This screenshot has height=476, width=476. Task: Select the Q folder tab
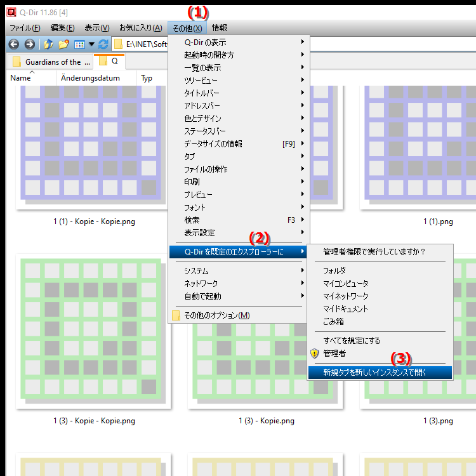point(109,62)
